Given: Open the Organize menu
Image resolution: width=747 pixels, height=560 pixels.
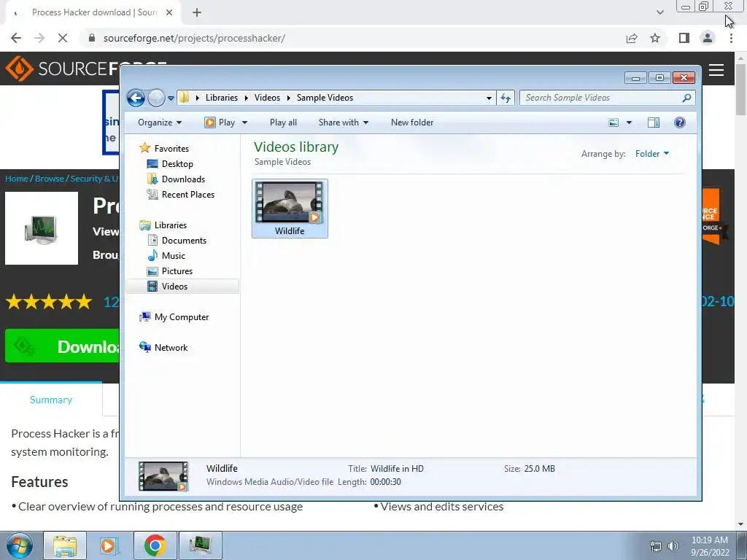Looking at the screenshot, I should tap(160, 122).
